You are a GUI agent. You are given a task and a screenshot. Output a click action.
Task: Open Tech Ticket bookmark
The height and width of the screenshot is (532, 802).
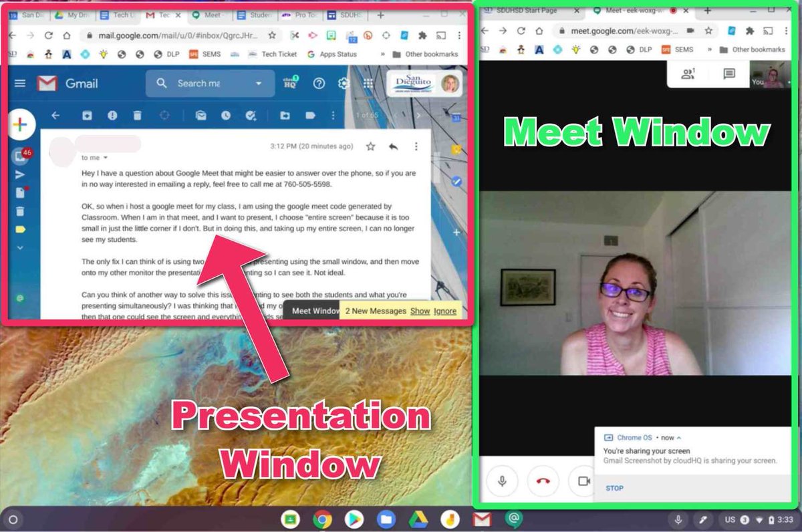tap(272, 54)
